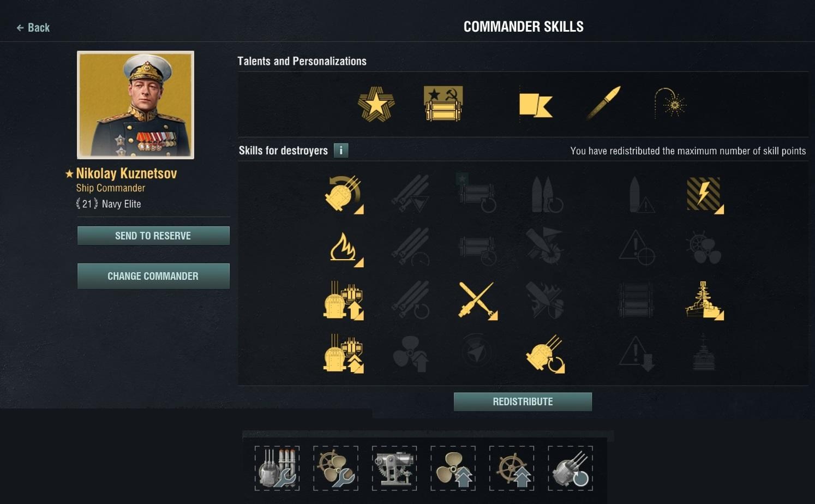Click the CHANGE COMMANDER button

(153, 276)
